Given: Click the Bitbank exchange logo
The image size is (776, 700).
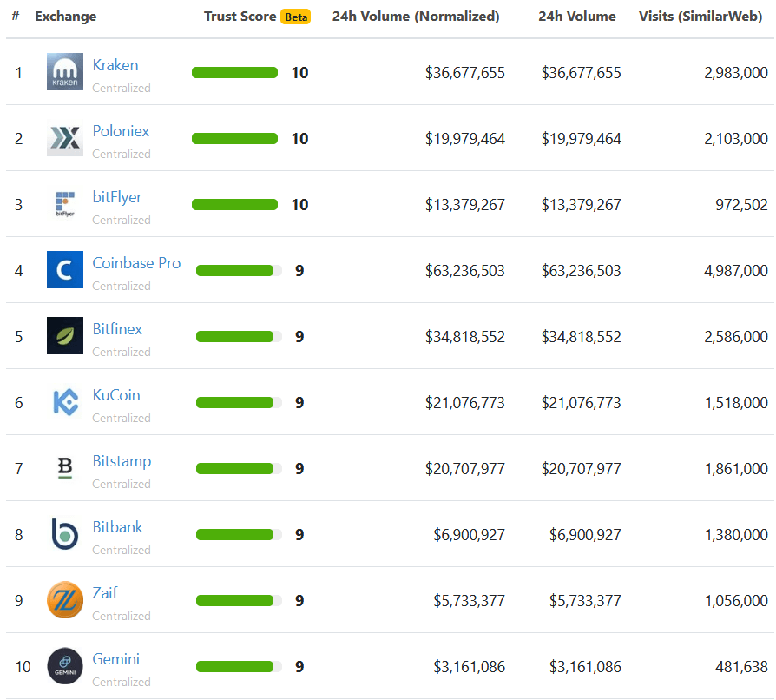Looking at the screenshot, I should point(65,533).
